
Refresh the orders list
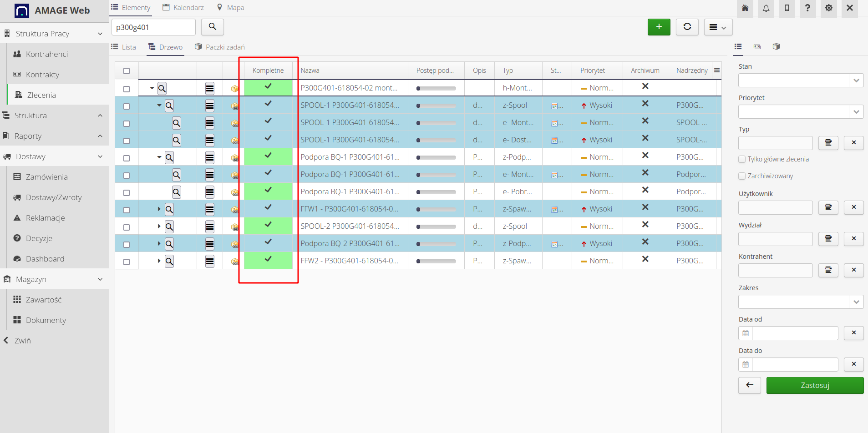[x=687, y=27]
